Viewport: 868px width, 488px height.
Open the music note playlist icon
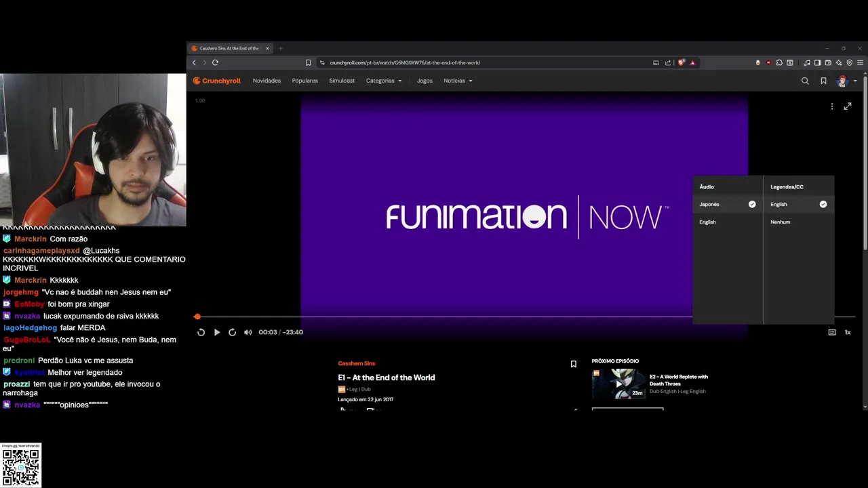[x=807, y=62]
